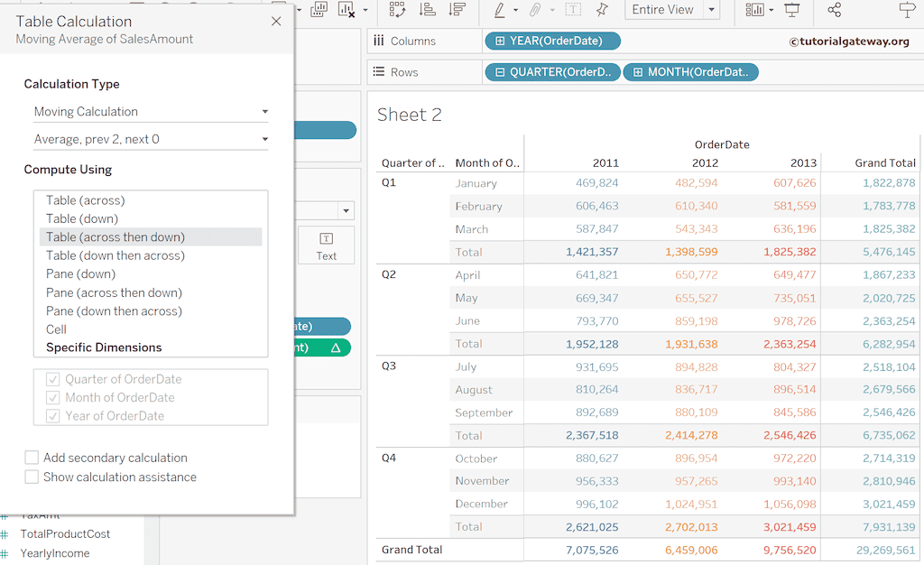Image resolution: width=924 pixels, height=565 pixels.
Task: Click the 2011 column header
Action: 605,163
